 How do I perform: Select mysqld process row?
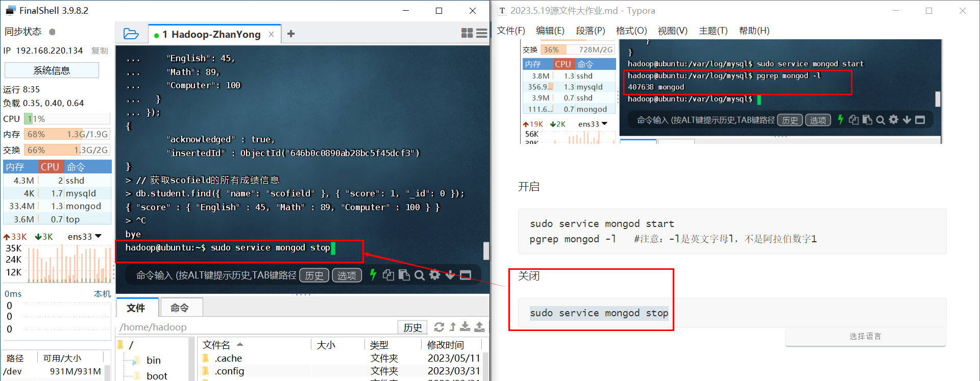pos(57,193)
